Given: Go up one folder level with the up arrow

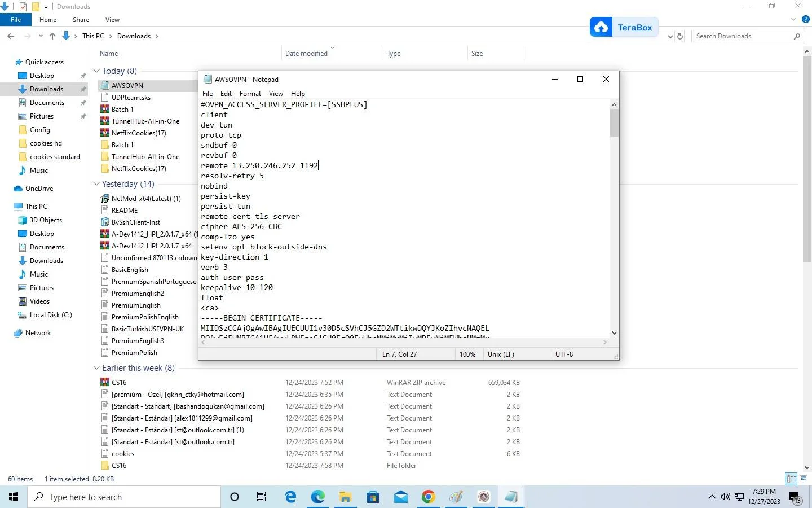Looking at the screenshot, I should 52,36.
